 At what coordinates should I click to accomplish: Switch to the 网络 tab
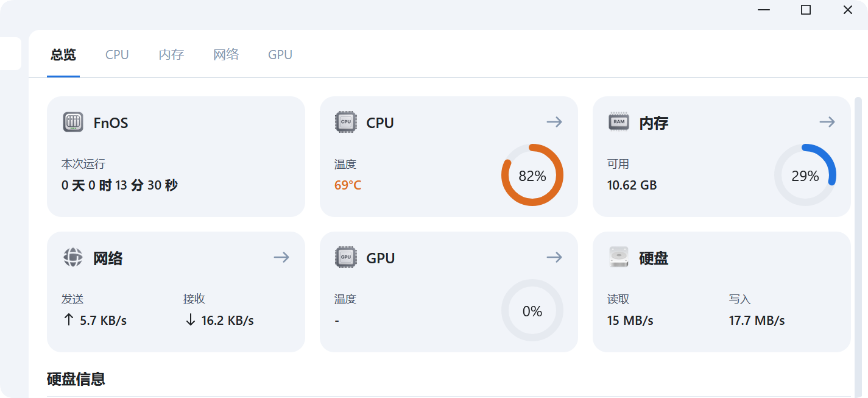226,55
